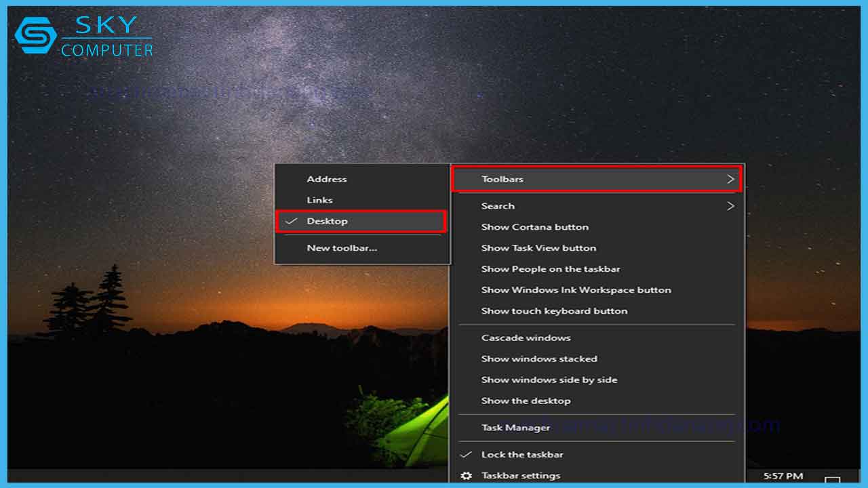The image size is (868, 488).
Task: Choose Show windows side by side
Action: tap(549, 380)
